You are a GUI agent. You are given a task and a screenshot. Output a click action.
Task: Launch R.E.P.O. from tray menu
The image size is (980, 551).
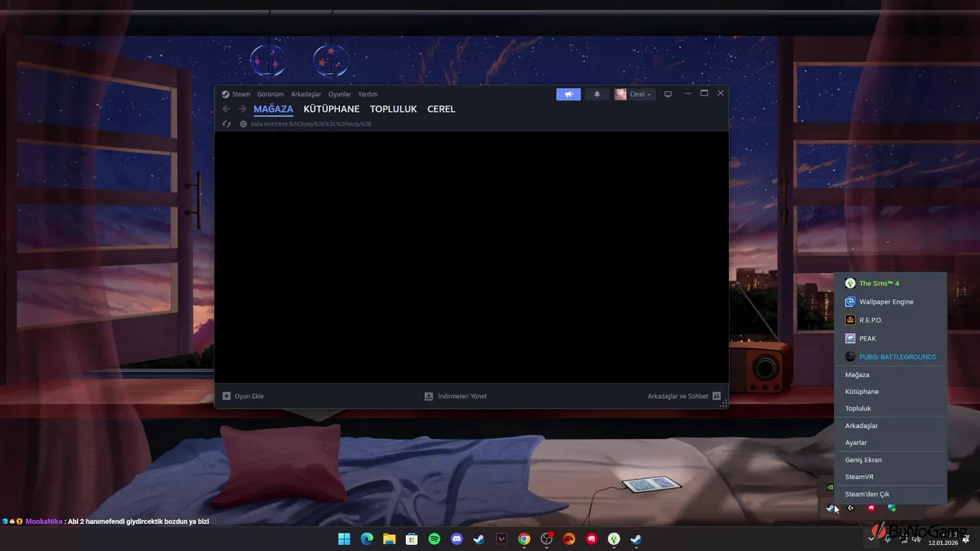pos(890,320)
